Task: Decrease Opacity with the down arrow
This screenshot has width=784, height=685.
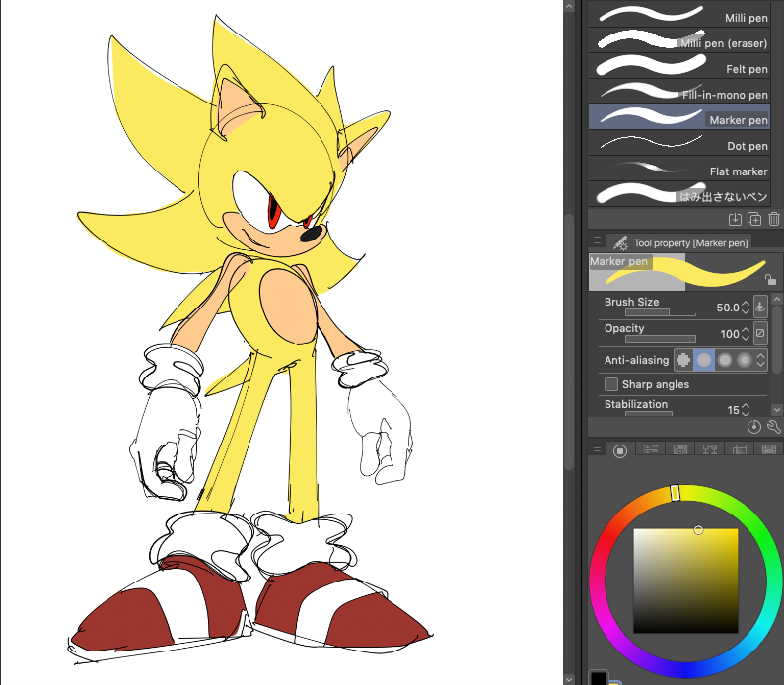Action: (x=745, y=338)
